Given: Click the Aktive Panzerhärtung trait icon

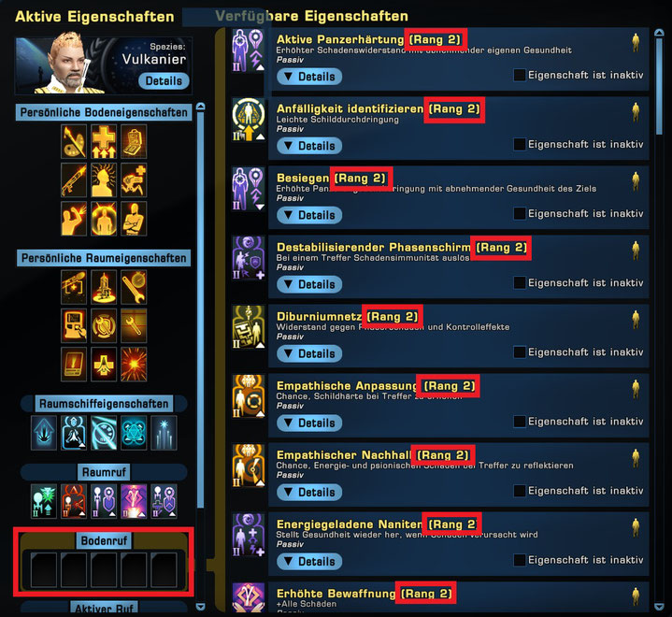Looking at the screenshot, I should point(249,50).
